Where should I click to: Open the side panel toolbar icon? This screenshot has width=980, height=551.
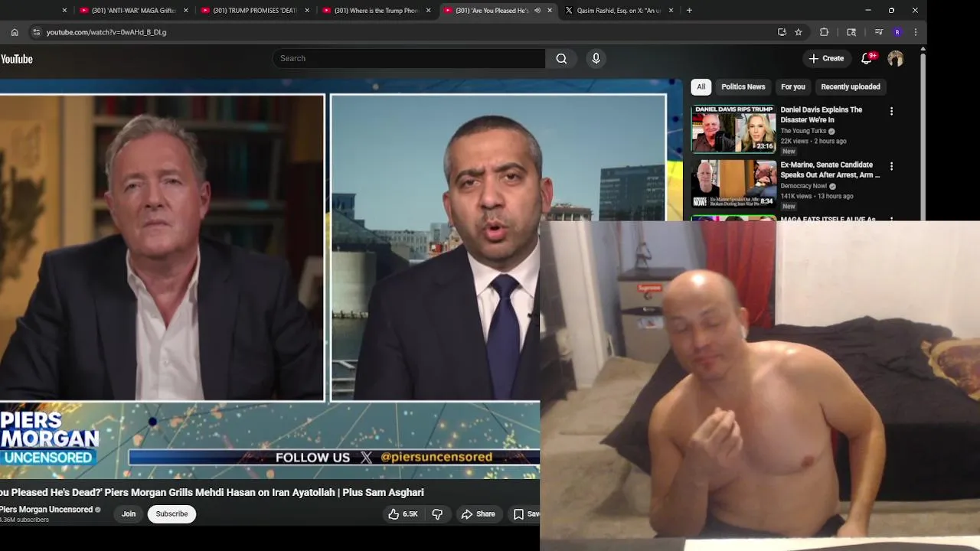pyautogui.click(x=851, y=32)
